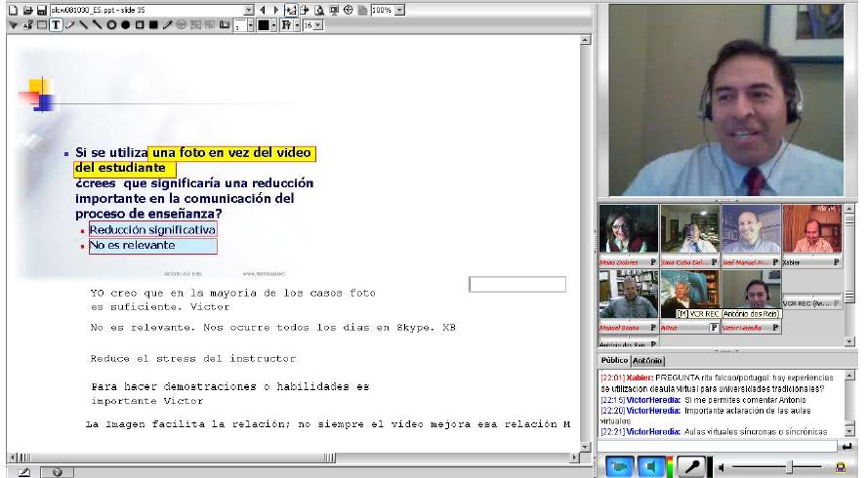Image resolution: width=868 pixels, height=478 pixels.
Task: Click participant list scroll down arrow
Action: pos(849,341)
